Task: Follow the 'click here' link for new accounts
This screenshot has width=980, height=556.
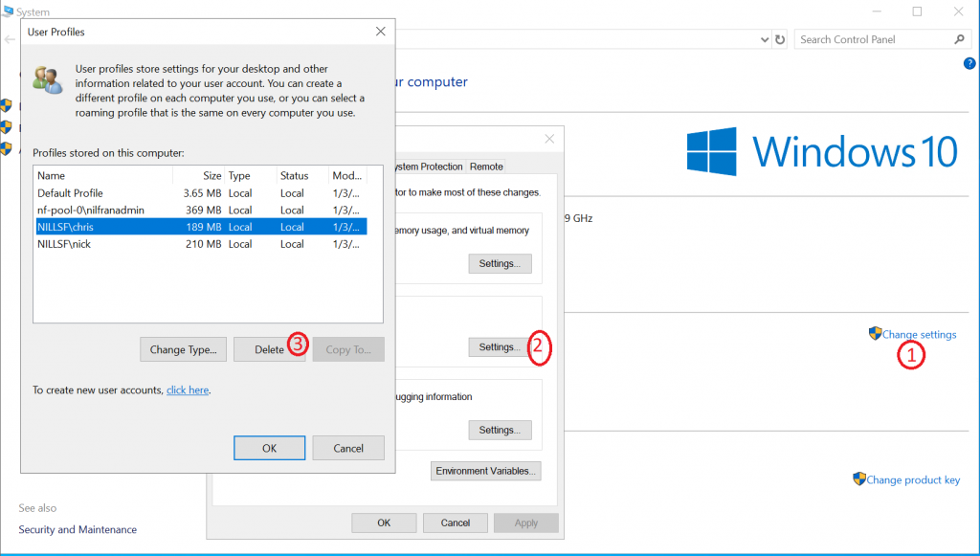Action: [x=188, y=389]
